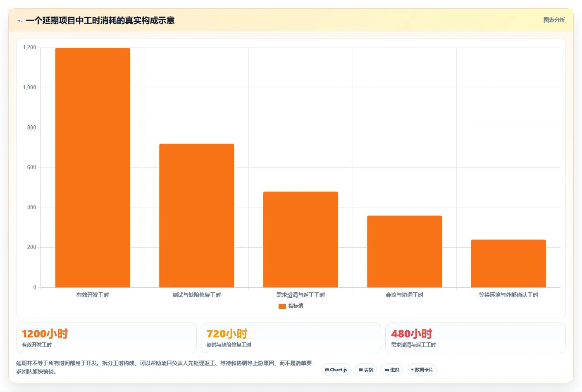The width and height of the screenshot is (582, 392).
Task: Click the description paragraph starting 延期并不等于
Action: (x=164, y=367)
